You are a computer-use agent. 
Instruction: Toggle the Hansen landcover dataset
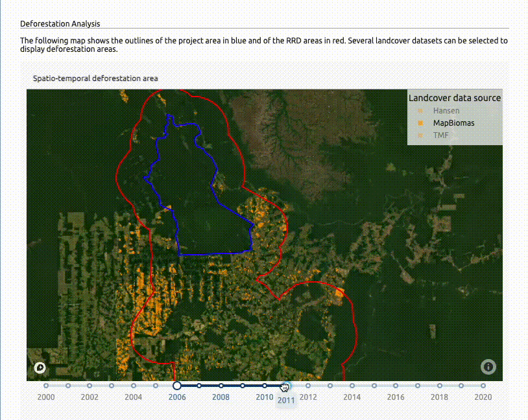point(446,111)
